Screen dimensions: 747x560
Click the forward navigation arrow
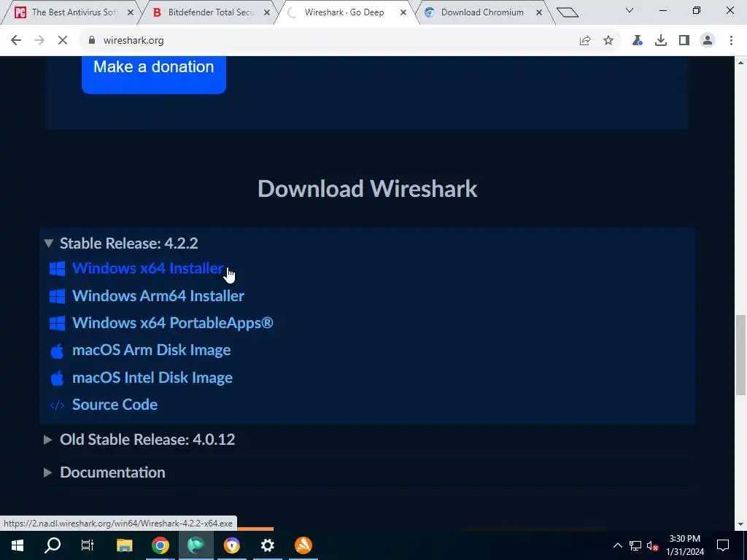click(x=39, y=41)
